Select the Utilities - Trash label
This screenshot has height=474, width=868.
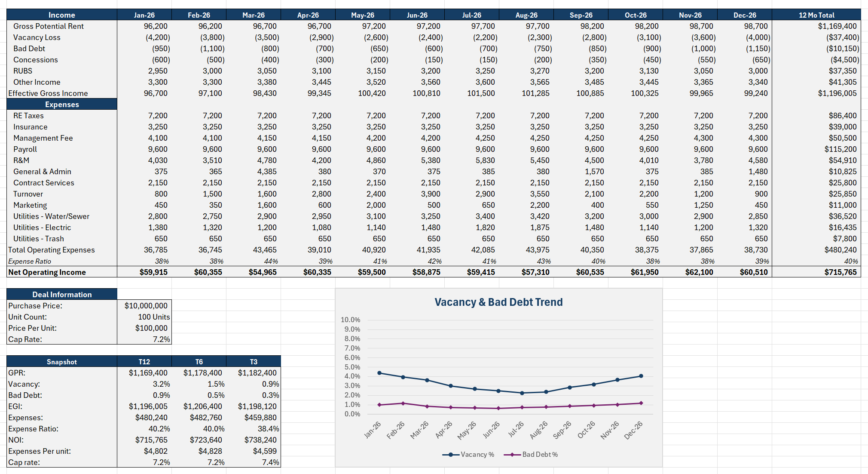tap(39, 239)
